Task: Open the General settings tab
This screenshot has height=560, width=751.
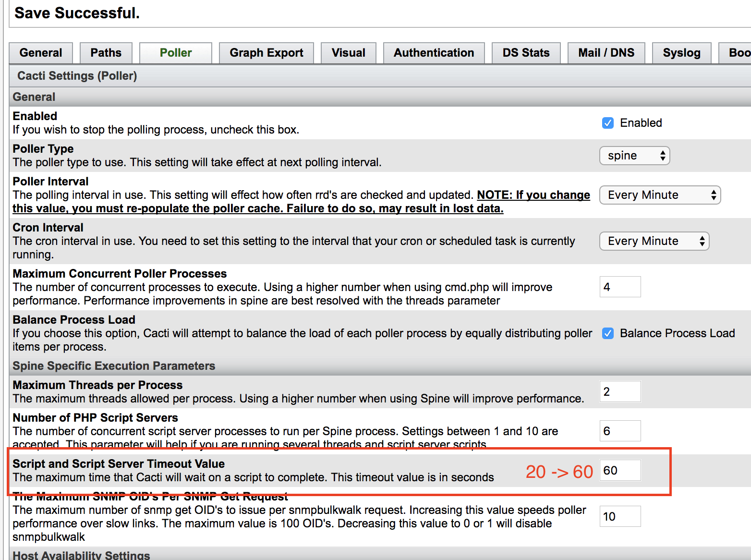Action: 41,53
